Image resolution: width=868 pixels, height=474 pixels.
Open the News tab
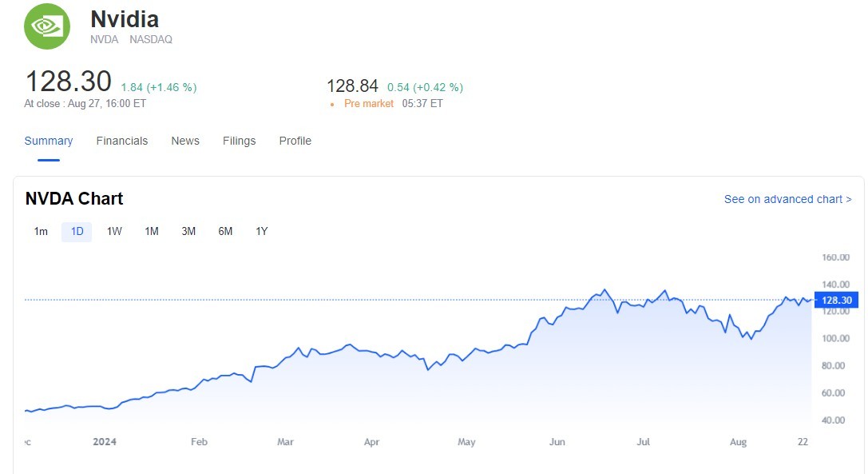pos(185,141)
